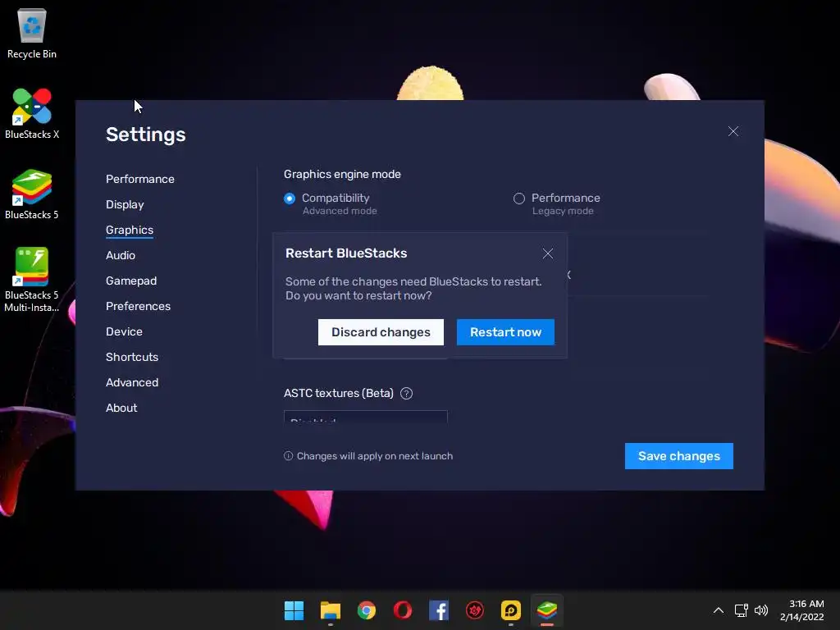
Task: Open Opera browser from taskbar
Action: click(402, 610)
